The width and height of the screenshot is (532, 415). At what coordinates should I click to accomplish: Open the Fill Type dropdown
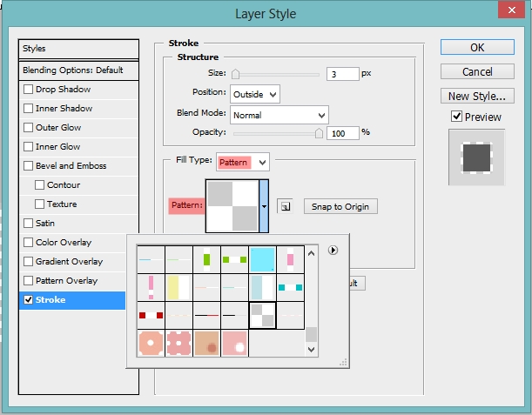pos(243,162)
